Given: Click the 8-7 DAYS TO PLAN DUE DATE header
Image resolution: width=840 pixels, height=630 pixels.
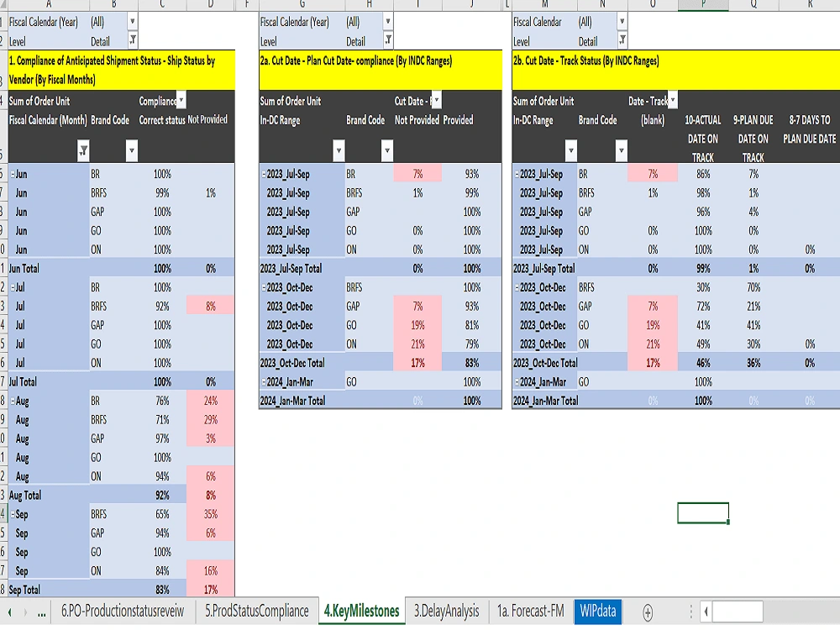Looking at the screenshot, I should pos(810,129).
